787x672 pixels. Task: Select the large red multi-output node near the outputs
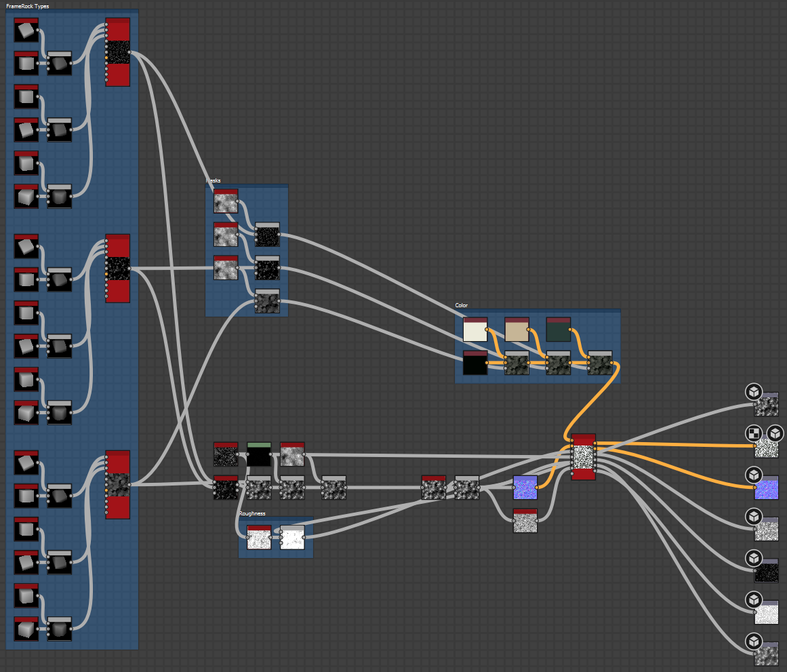583,456
